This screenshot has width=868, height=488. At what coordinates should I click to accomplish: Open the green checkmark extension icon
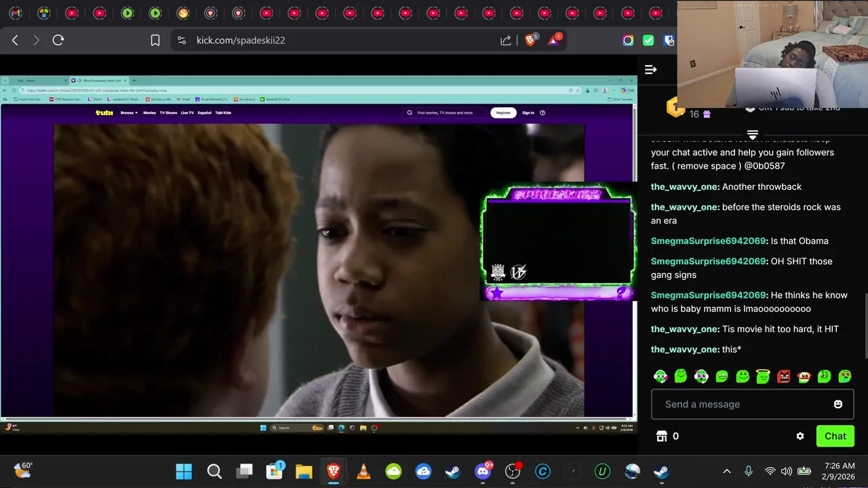coord(648,40)
